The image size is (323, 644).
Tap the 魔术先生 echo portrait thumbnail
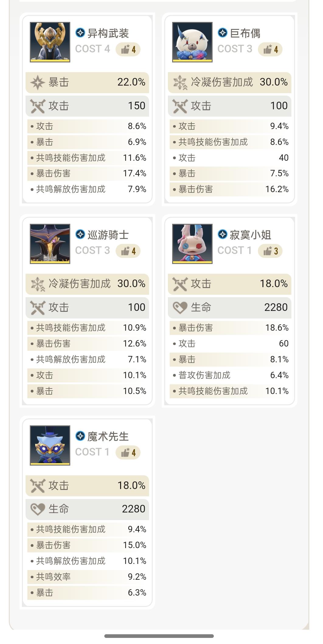50,445
